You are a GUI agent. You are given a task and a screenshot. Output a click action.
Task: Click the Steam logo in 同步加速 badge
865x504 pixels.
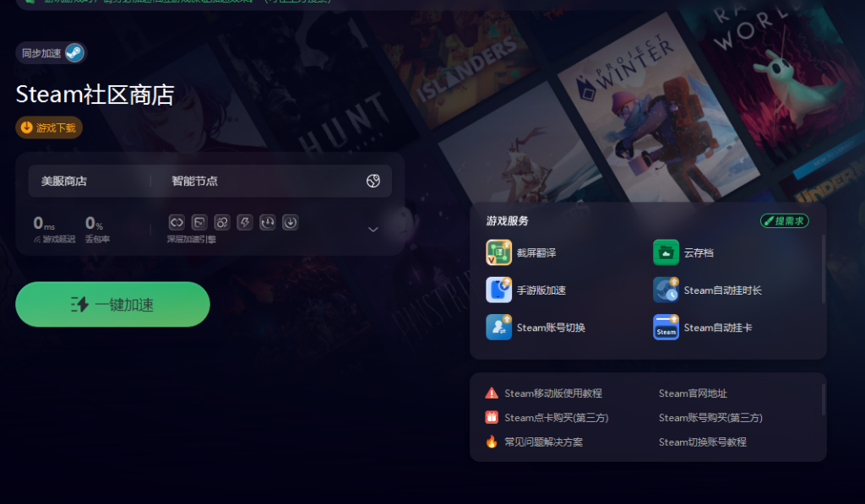tap(74, 53)
